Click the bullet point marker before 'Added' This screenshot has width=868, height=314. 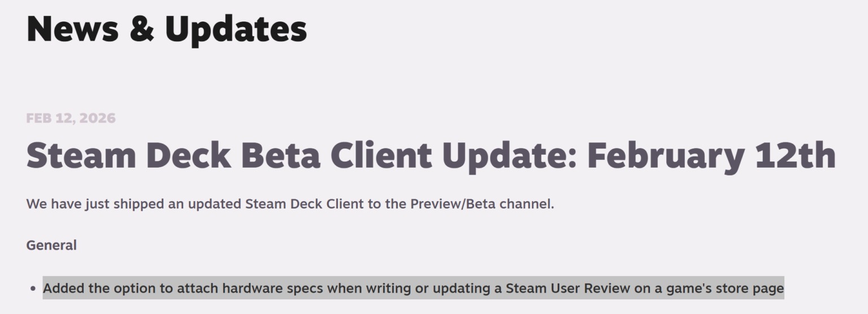(x=32, y=289)
